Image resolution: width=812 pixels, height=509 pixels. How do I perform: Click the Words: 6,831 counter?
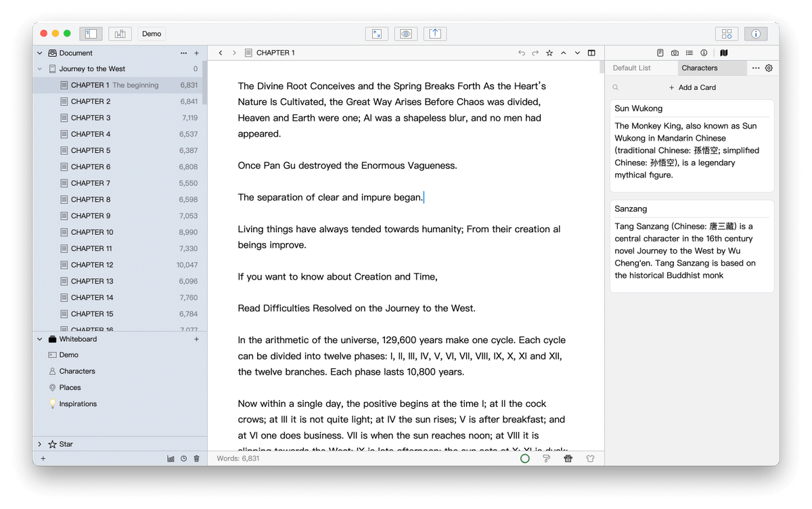[x=238, y=458]
